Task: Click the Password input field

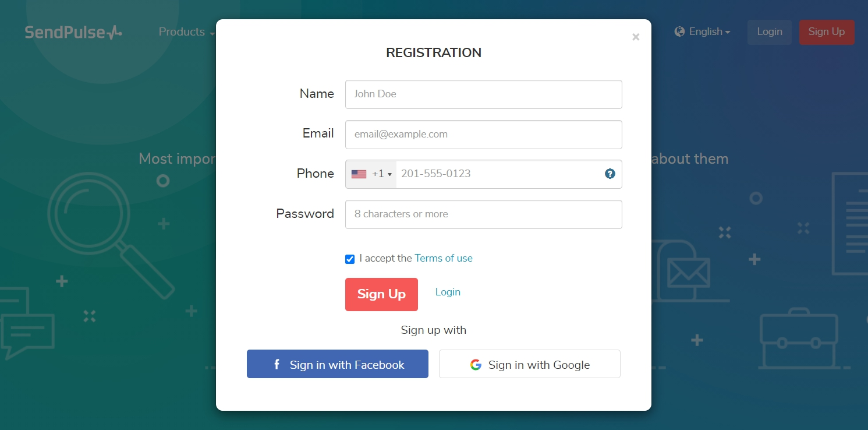Action: click(x=483, y=214)
